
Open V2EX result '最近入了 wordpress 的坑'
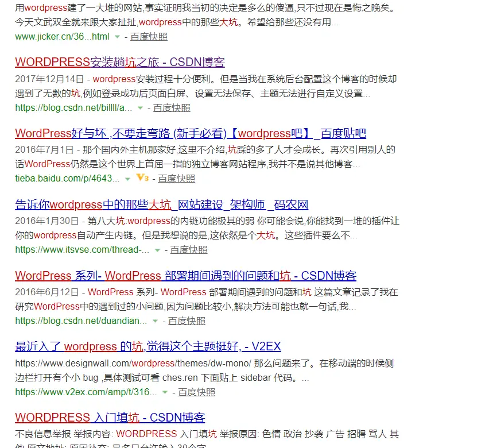pos(147,347)
